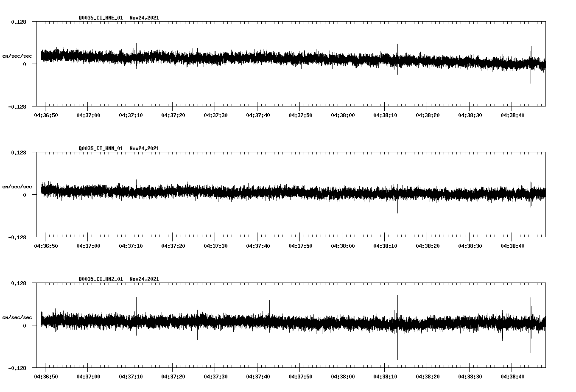Click 04:37:10 on the HNZ time axis
The image size is (576, 392).
pos(131,377)
